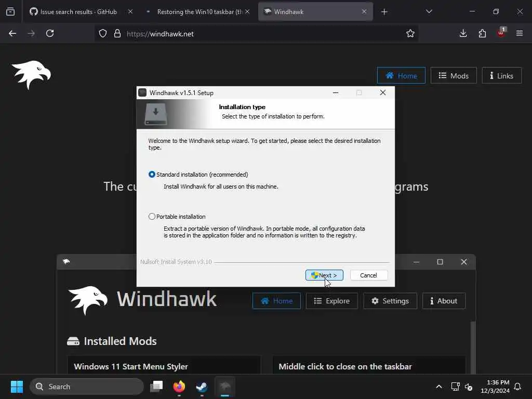Click the network status tray icon
Viewport: 532px width, 399px height.
[455, 387]
